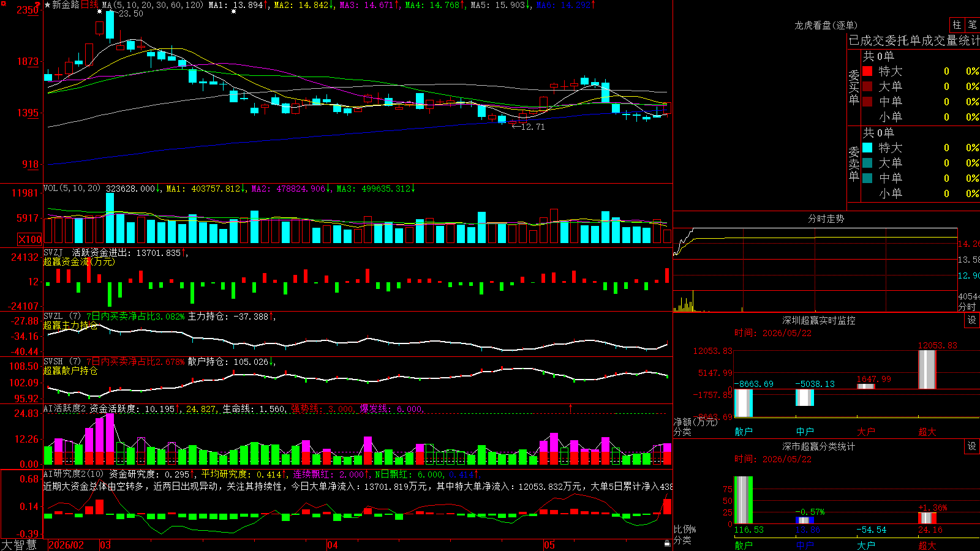Screen dimensions: 980x551
Task: Select the 深圳超赢实时监控 panel title
Action: pos(819,320)
